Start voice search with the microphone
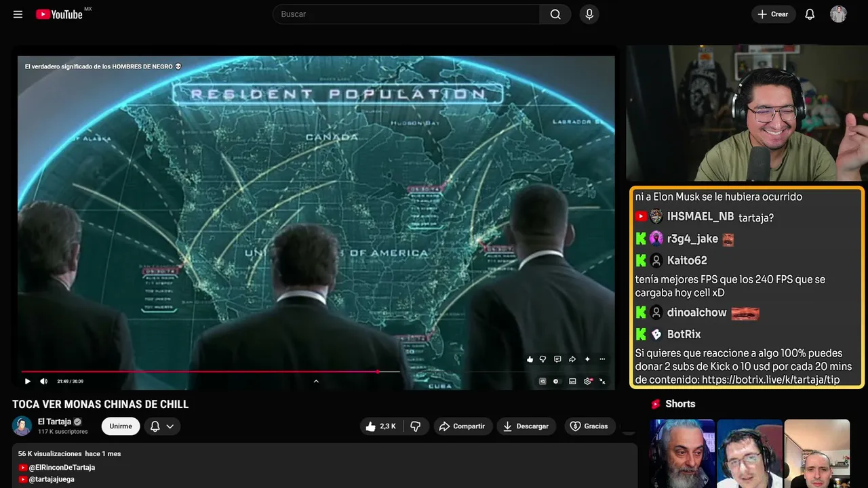The width and height of the screenshot is (868, 488). (x=589, y=14)
